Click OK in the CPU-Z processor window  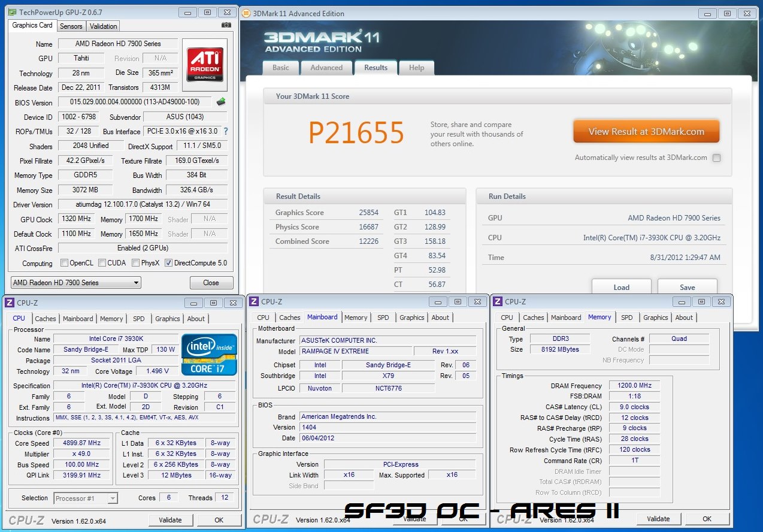pyautogui.click(x=219, y=520)
